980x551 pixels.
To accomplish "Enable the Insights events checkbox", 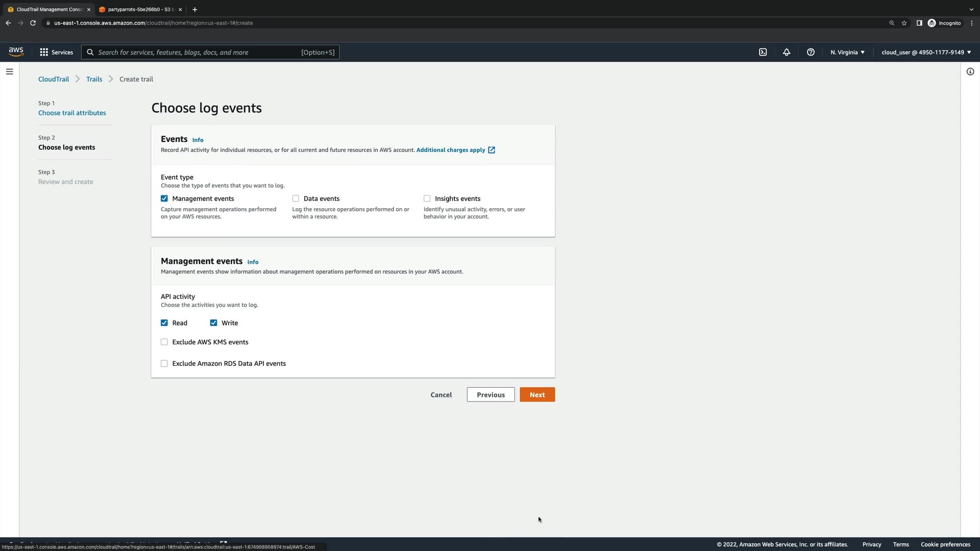I will point(427,198).
